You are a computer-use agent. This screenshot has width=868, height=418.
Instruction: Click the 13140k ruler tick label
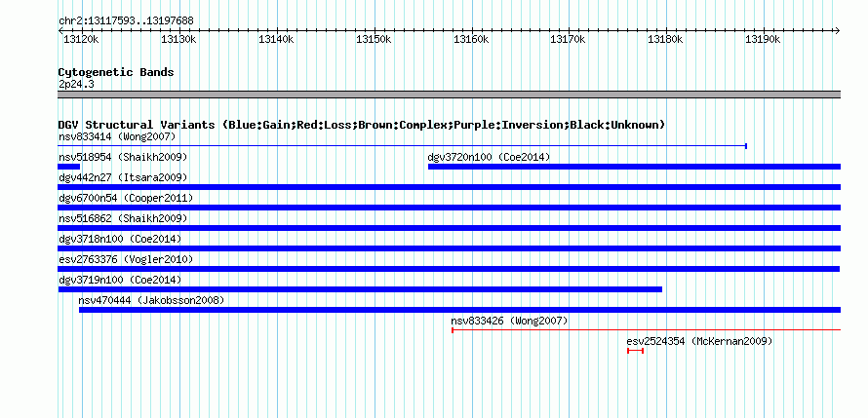(276, 39)
